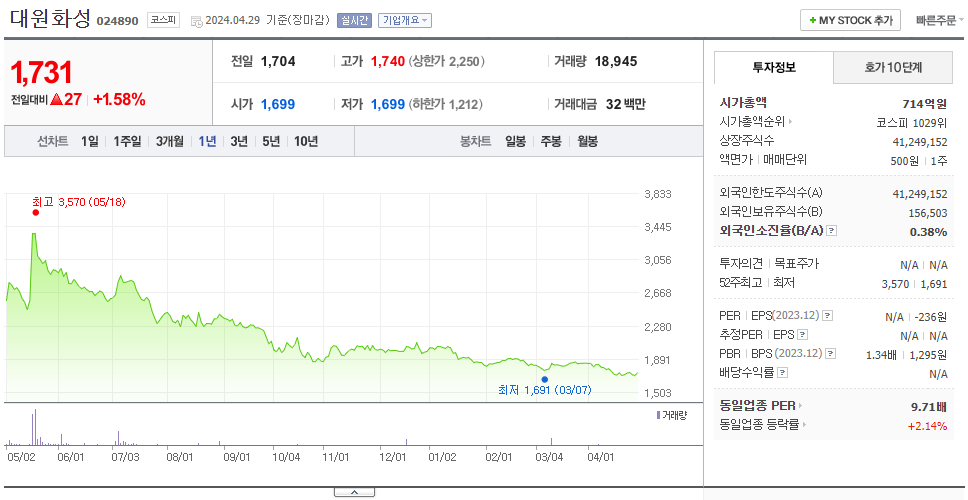This screenshot has height=500, width=968.
Task: Click the 목표주가 label link
Action: point(796,264)
